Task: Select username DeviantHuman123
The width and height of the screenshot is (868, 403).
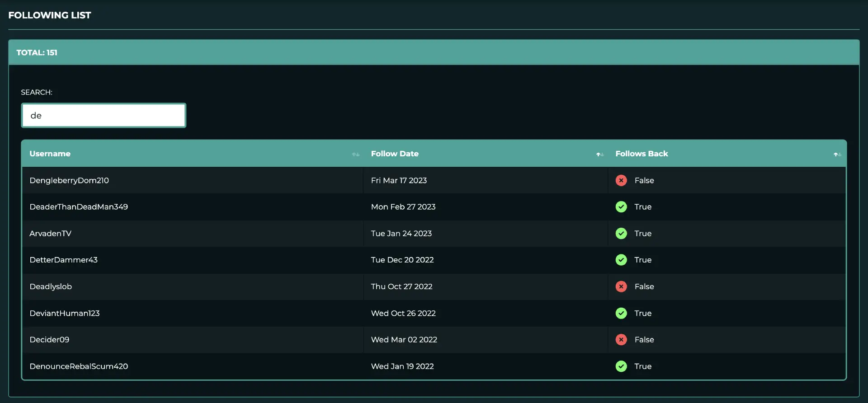Action: [x=65, y=313]
